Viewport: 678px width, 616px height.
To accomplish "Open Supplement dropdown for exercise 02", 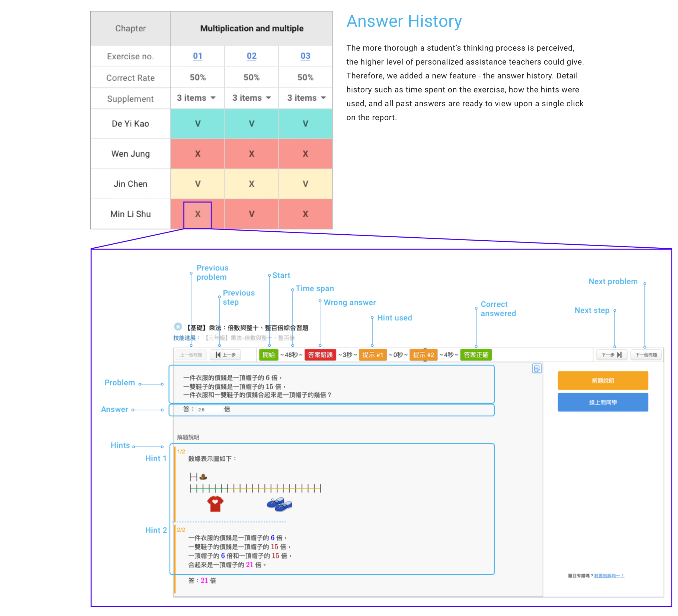I will [252, 98].
